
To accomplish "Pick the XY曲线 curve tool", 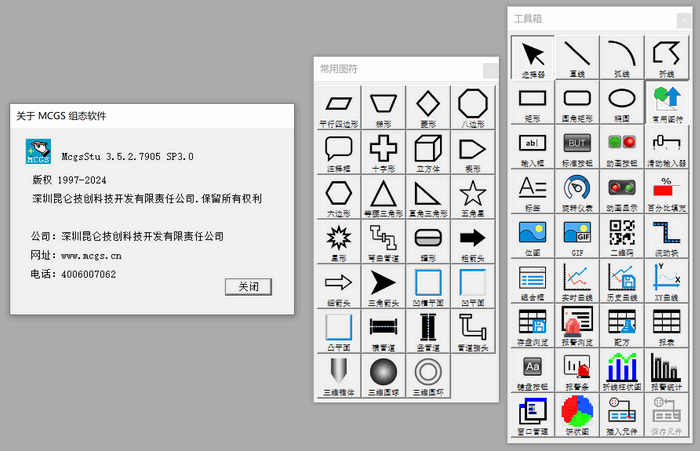I will 667,281.
